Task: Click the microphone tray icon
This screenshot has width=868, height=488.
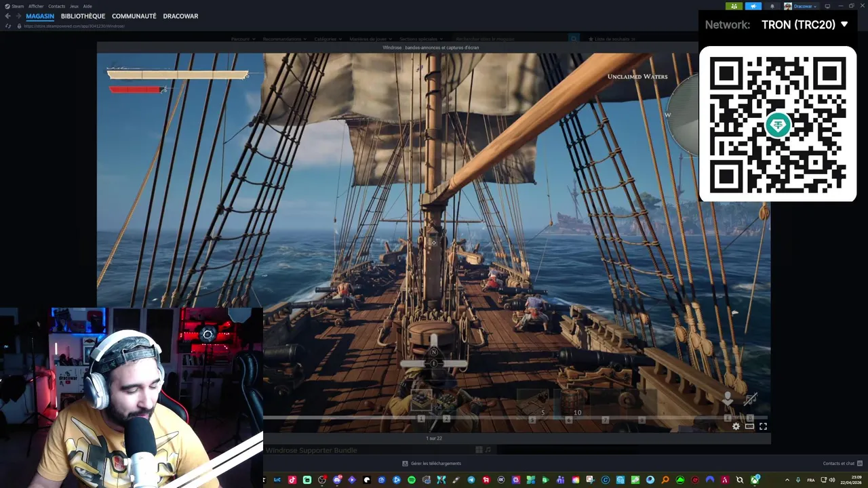Action: coord(797,480)
